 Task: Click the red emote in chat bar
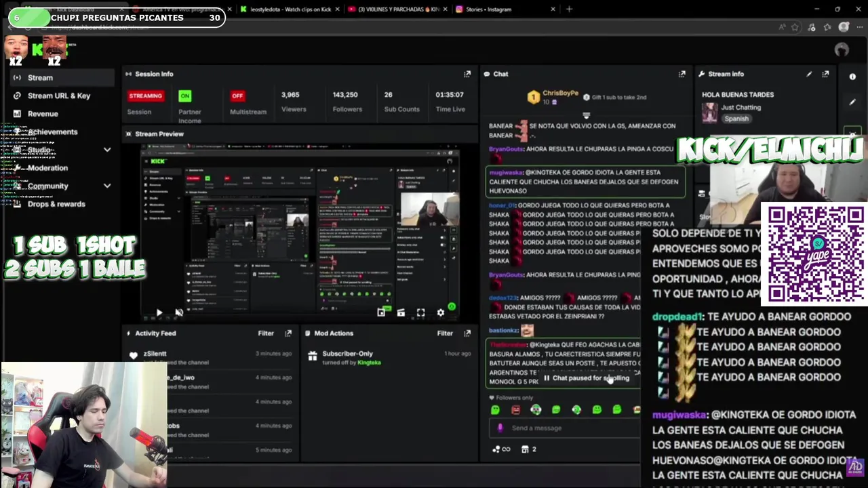[515, 409]
